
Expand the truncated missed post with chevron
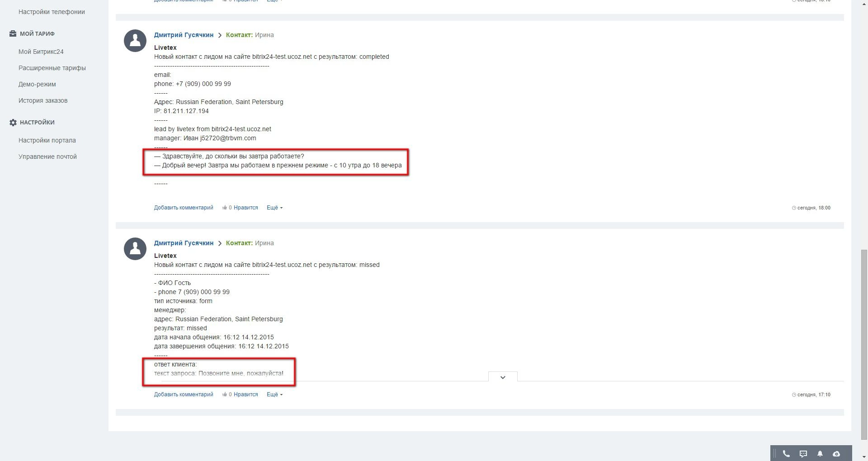(x=503, y=377)
